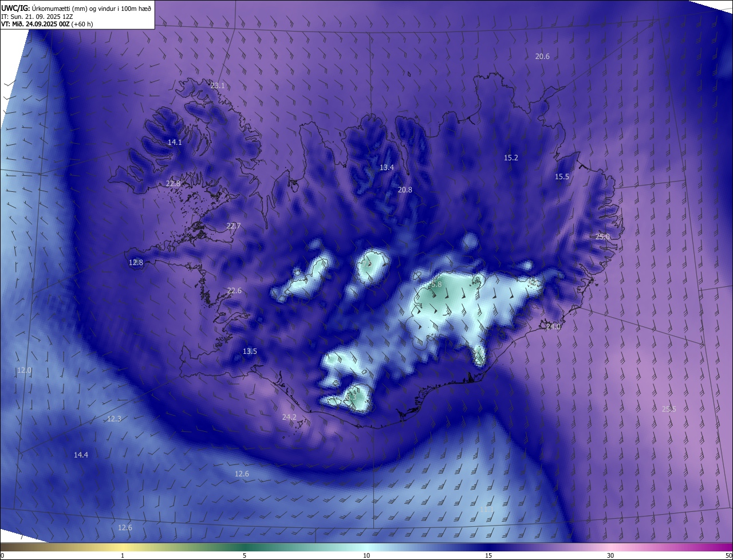Click the 'VT: Mið. 24.09.2025 00Z (+60 h)' line
This screenshot has height=560, width=733.
point(47,24)
